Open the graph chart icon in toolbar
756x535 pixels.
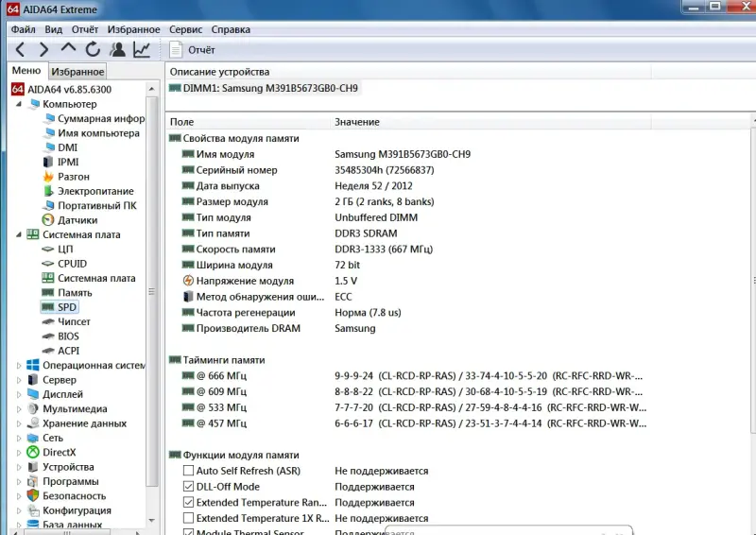tap(142, 49)
